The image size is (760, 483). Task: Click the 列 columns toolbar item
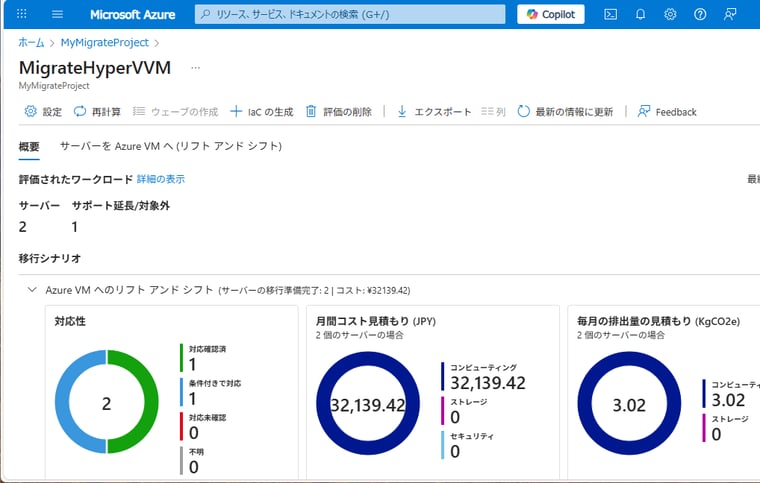(493, 112)
